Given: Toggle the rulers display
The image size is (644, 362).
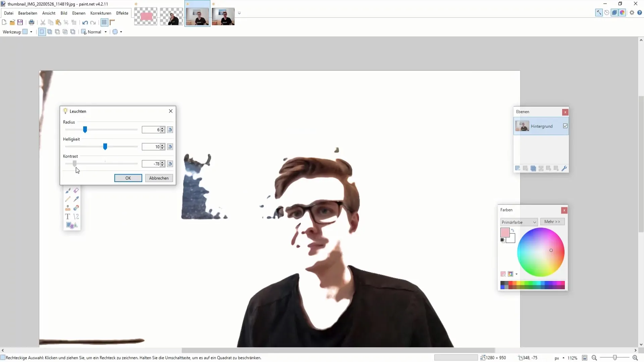Looking at the screenshot, I should 112,22.
